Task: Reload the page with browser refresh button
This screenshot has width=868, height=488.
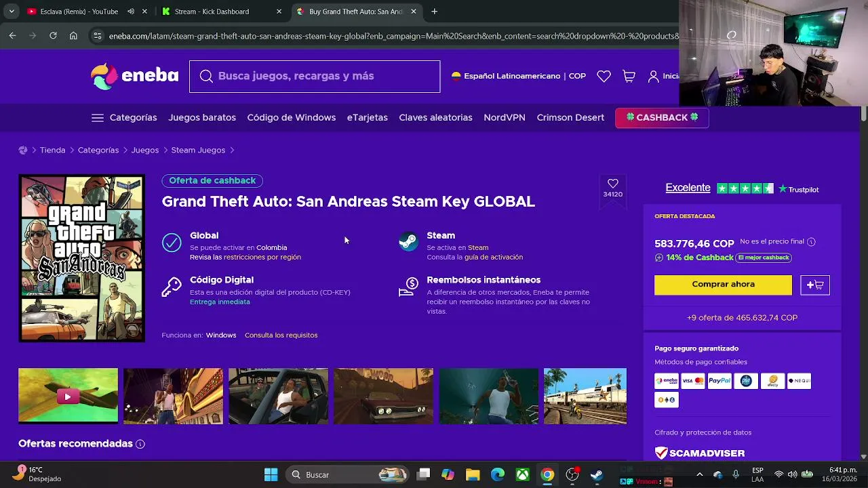Action: [x=53, y=36]
